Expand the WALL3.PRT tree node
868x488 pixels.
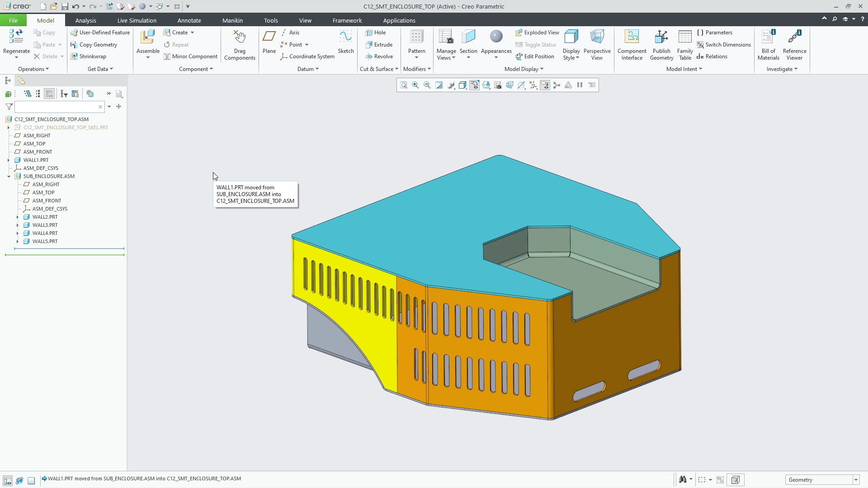tap(18, 225)
